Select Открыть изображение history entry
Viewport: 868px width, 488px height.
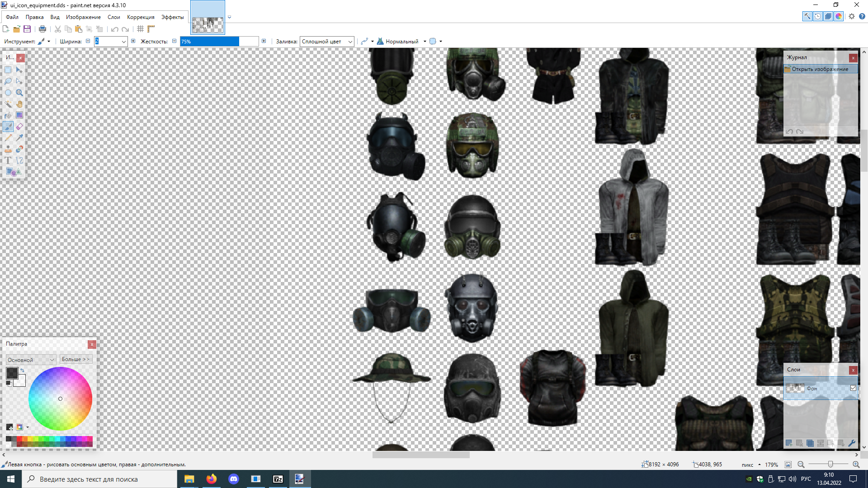(x=821, y=69)
